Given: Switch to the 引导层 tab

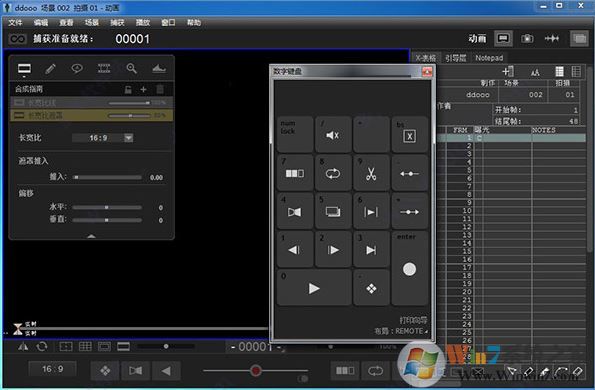Looking at the screenshot, I should click(x=455, y=58).
